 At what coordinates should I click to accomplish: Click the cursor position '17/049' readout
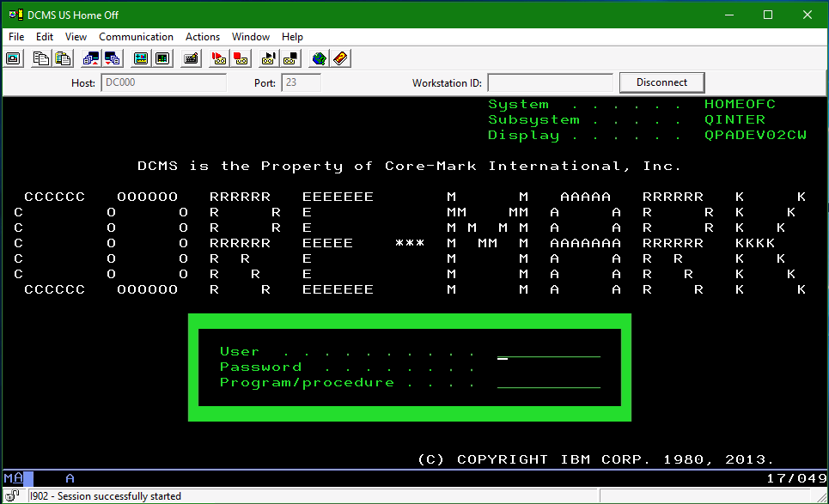tap(796, 478)
